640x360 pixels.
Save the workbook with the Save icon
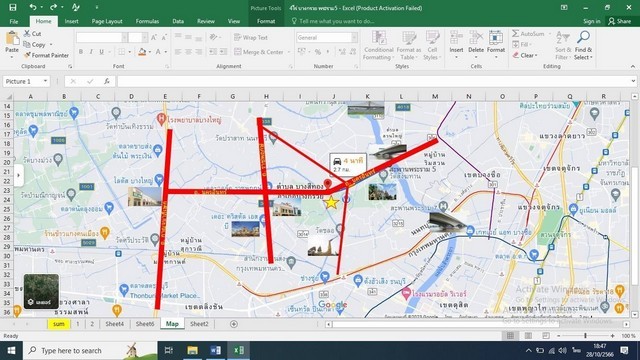click(x=13, y=7)
